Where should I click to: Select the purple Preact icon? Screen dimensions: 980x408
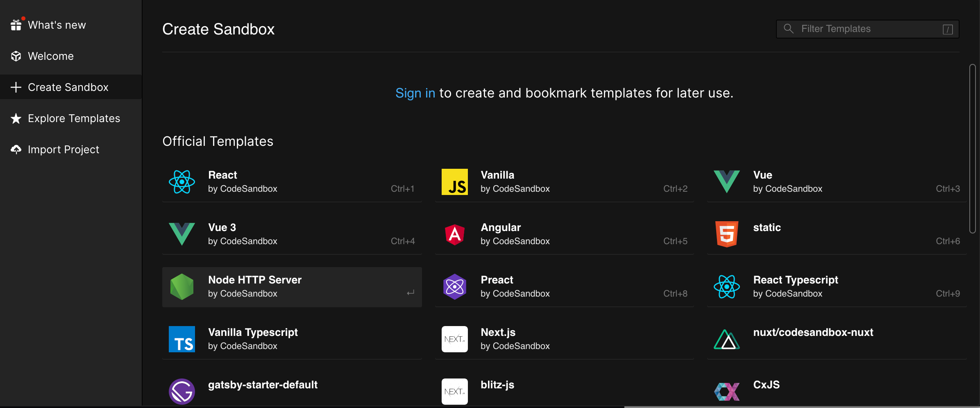click(454, 286)
